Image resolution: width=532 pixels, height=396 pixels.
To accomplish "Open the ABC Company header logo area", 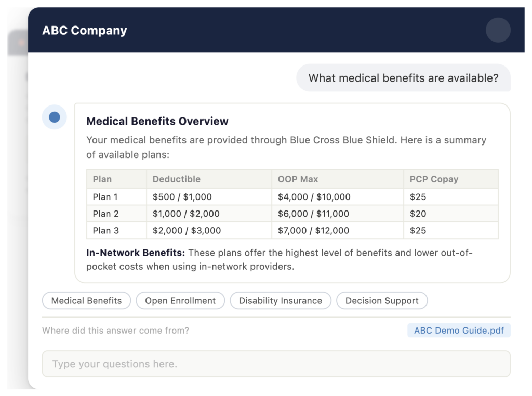I will [x=84, y=30].
